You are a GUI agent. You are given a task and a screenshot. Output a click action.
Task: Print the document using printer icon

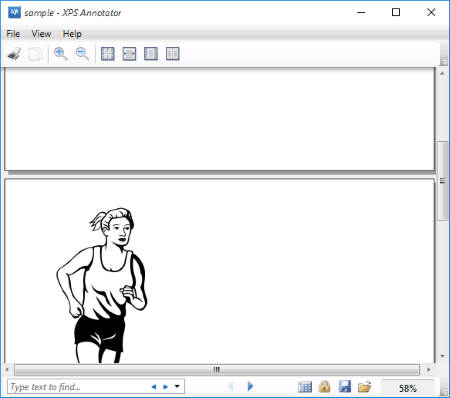point(14,54)
